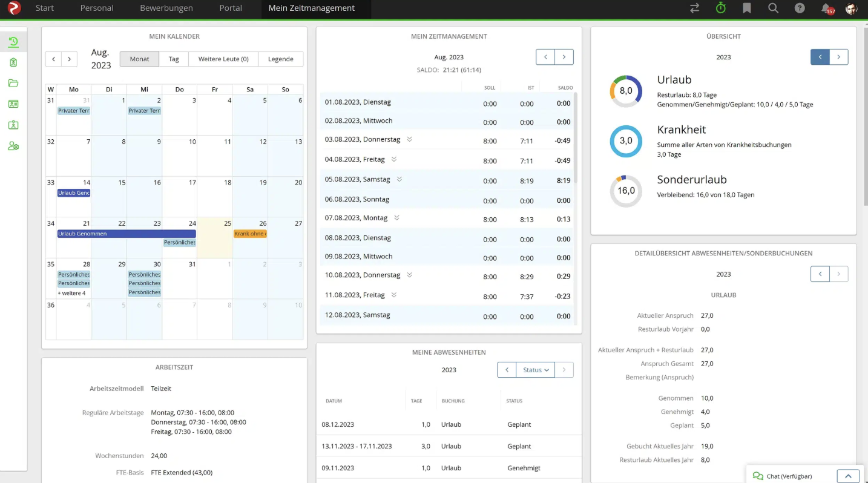Click the swap arrows icon in top bar
Viewport: 868px width, 483px height.
pos(694,8)
